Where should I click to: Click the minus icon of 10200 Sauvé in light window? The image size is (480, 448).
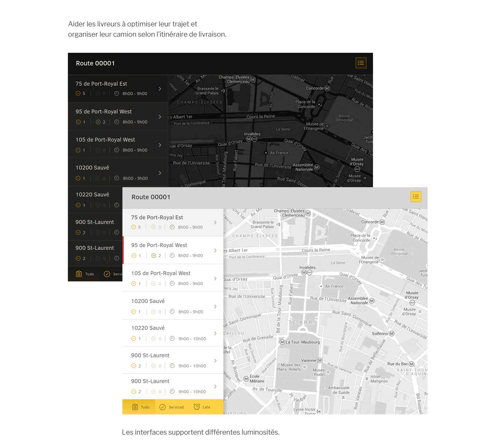[x=134, y=312]
